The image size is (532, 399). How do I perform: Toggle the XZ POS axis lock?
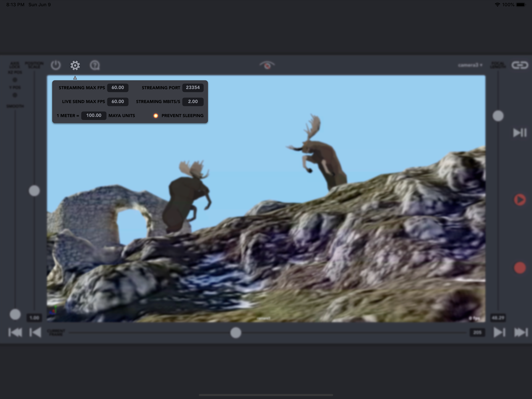pos(15,80)
